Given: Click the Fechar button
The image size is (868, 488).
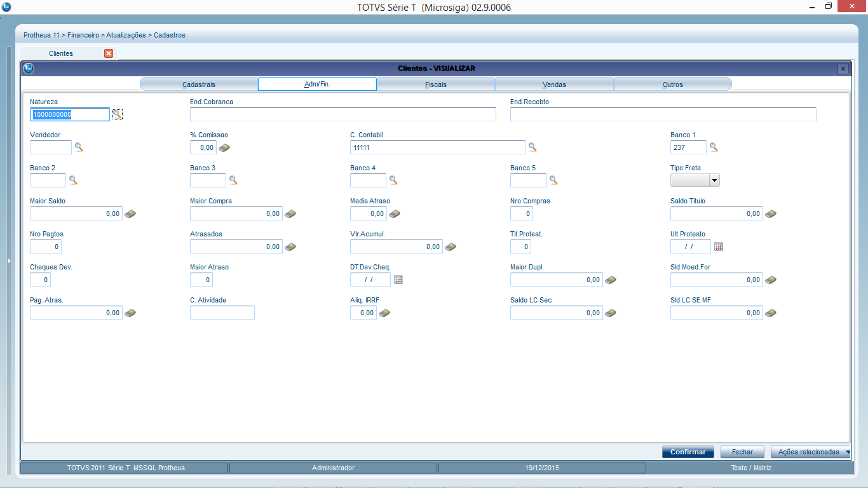Looking at the screenshot, I should [x=742, y=452].
